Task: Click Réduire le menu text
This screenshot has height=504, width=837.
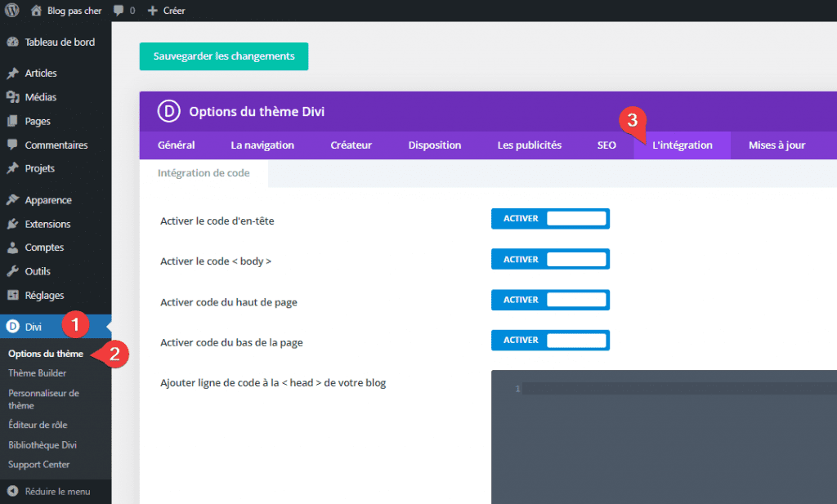Action: point(58,492)
